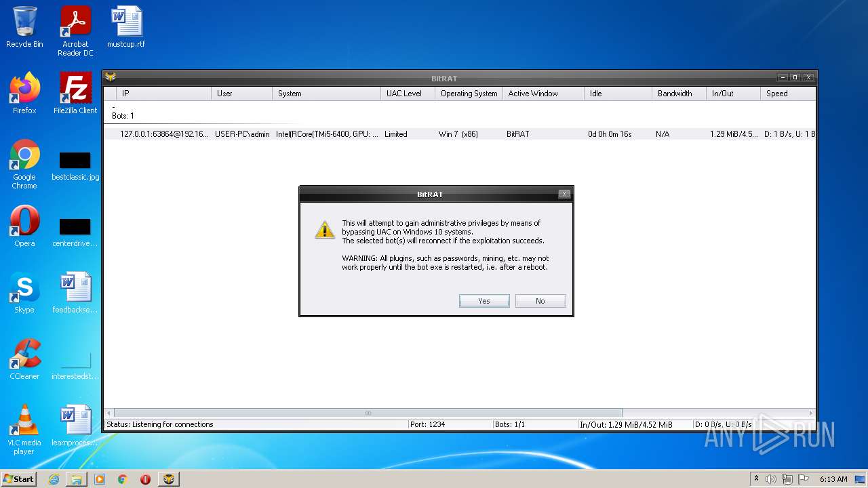
Task: Confirm UAC bypass with Yes button
Action: pos(484,301)
